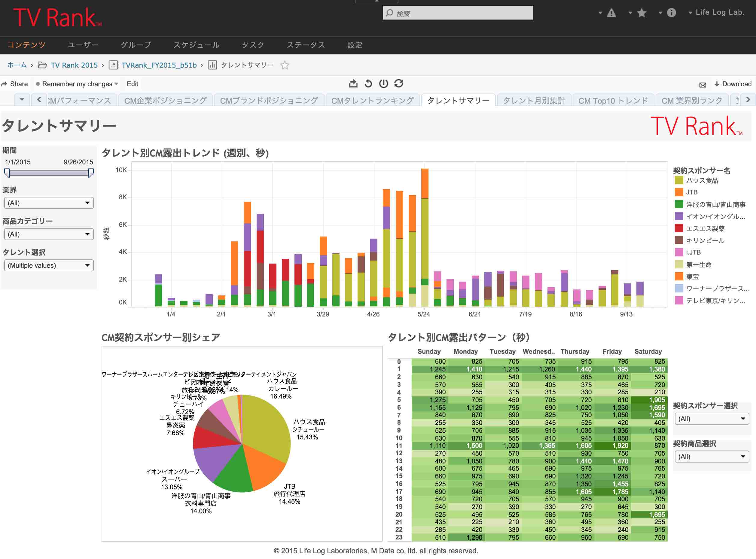Click the info circle icon in header
The image size is (756, 559).
click(671, 13)
